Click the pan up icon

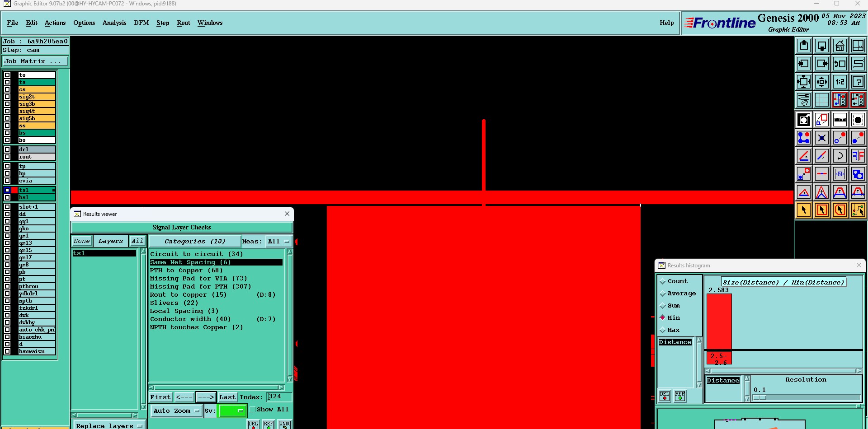click(804, 46)
